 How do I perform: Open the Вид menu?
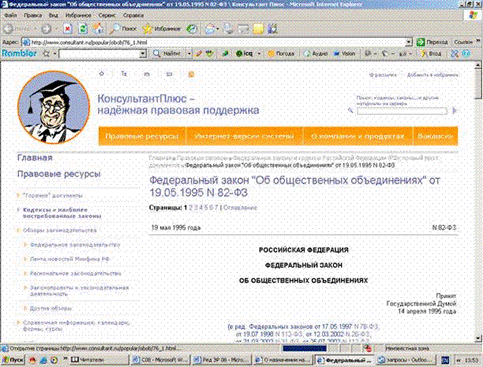53,15
